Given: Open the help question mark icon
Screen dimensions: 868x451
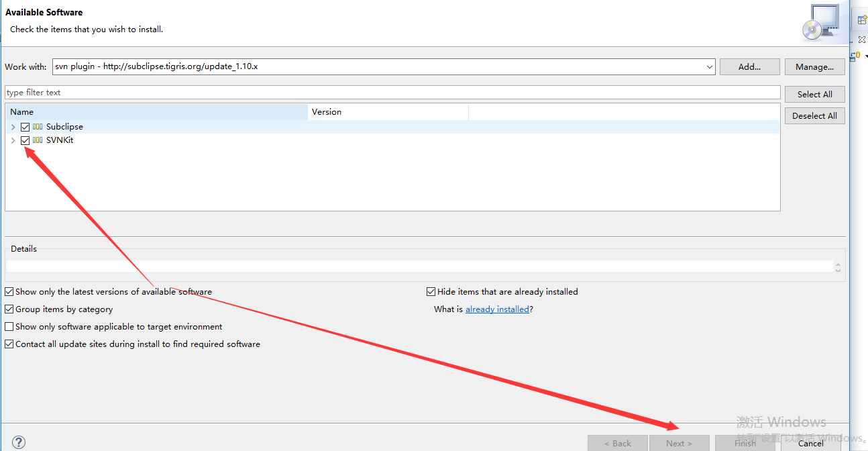Looking at the screenshot, I should 19,442.
